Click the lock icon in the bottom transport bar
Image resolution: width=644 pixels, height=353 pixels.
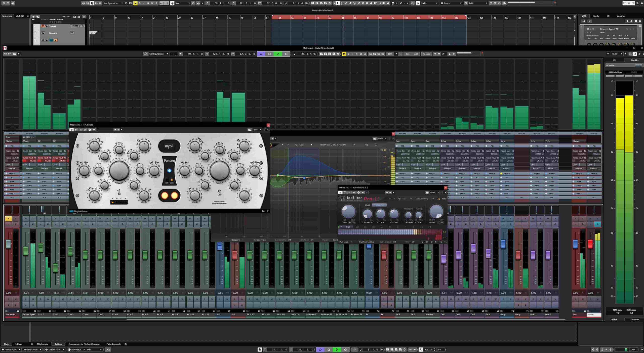[x=260, y=349]
